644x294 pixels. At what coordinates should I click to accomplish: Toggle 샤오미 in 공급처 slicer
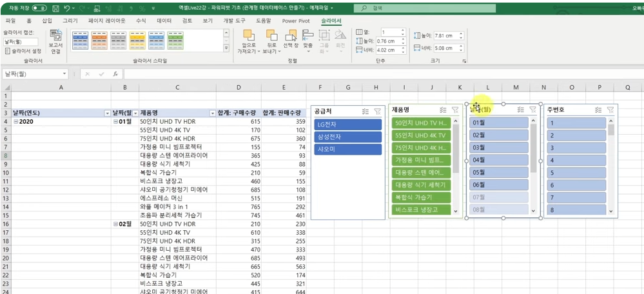(x=347, y=149)
